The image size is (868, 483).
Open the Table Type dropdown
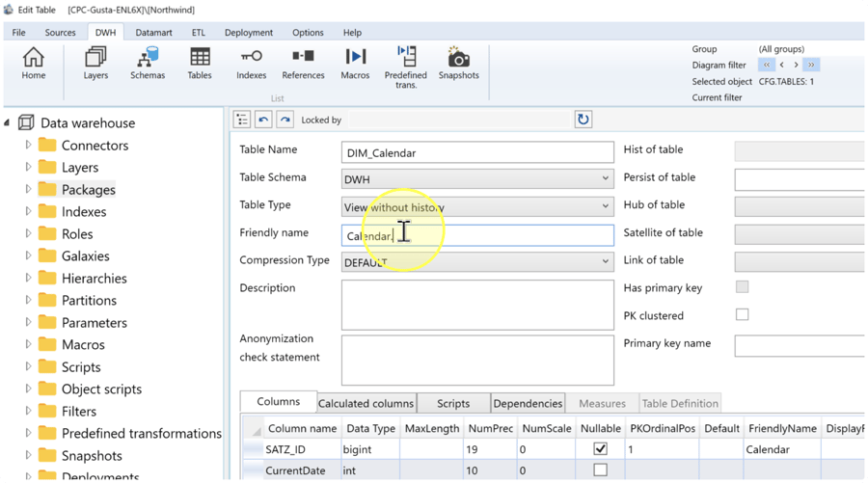pos(605,206)
